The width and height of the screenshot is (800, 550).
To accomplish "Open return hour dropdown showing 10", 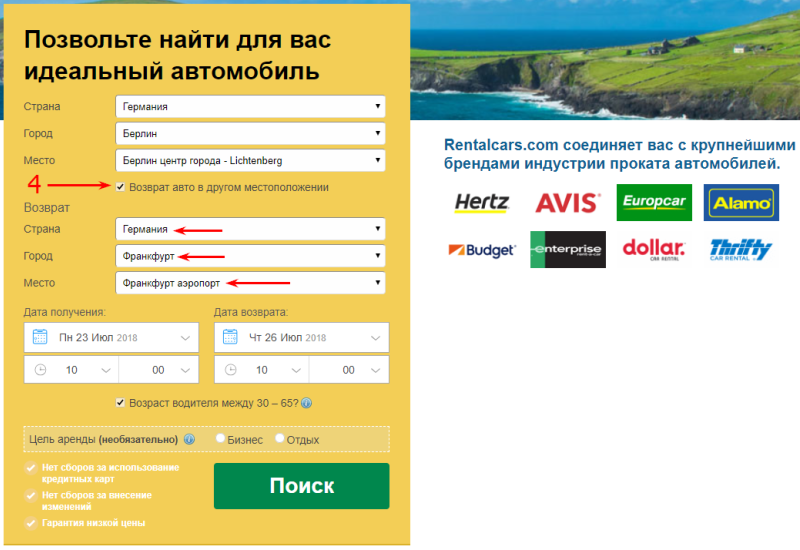I will click(x=261, y=370).
